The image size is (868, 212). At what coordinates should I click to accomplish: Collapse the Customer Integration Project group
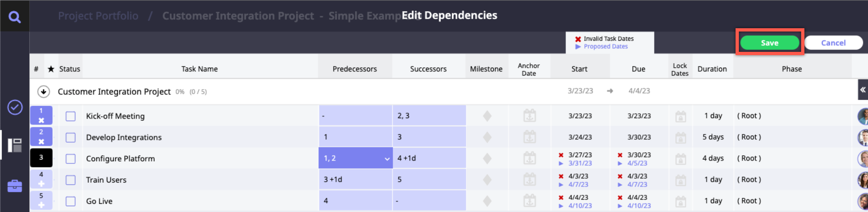click(44, 92)
